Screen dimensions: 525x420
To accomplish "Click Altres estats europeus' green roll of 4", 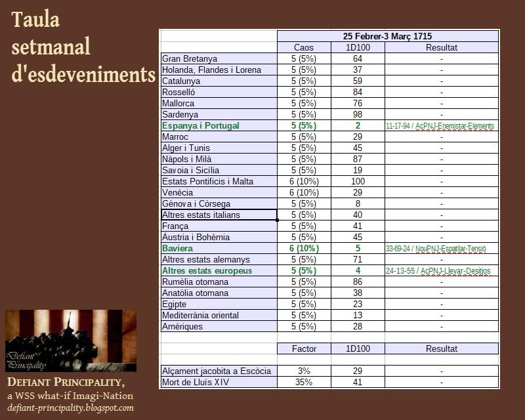I will click(x=358, y=270).
